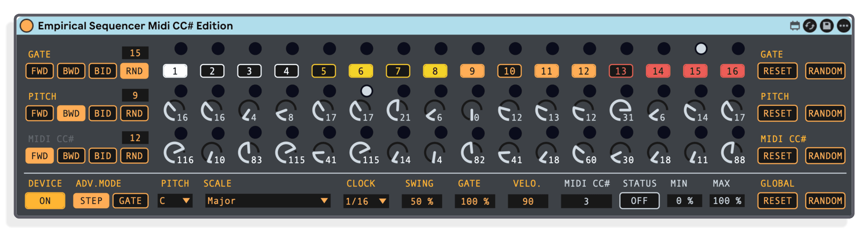868x232 pixels.
Task: Click the MIDI CC# number field showing 3
Action: [586, 201]
